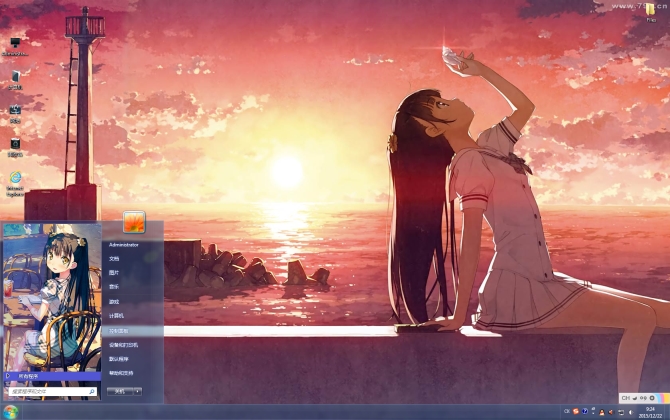Open the shutdown options arrow
670x420 pixels.
tap(138, 391)
